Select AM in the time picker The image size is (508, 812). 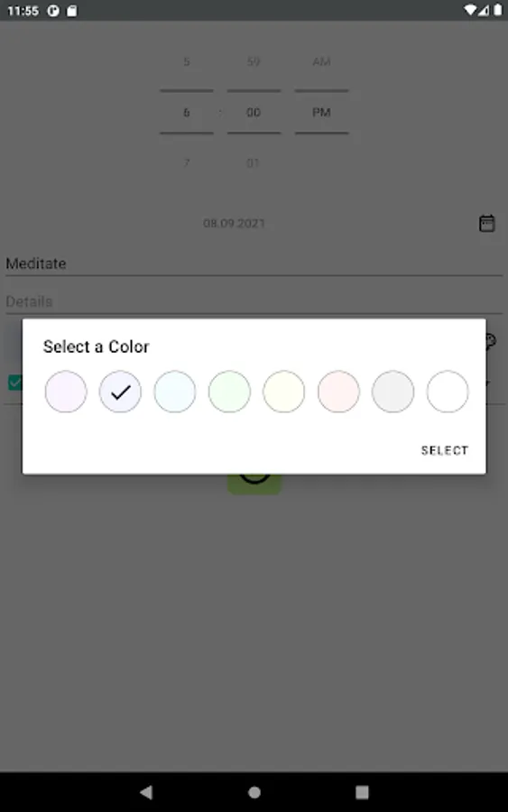(321, 61)
